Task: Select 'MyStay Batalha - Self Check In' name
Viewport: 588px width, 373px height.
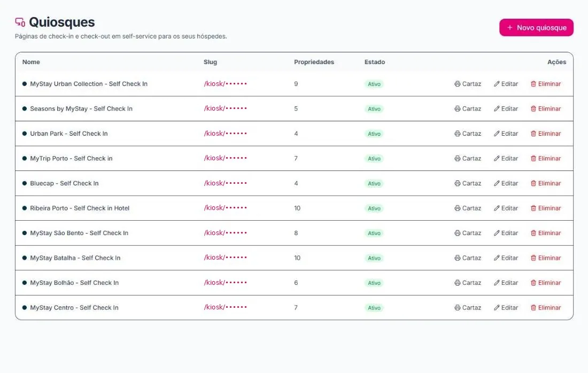Action: 75,258
